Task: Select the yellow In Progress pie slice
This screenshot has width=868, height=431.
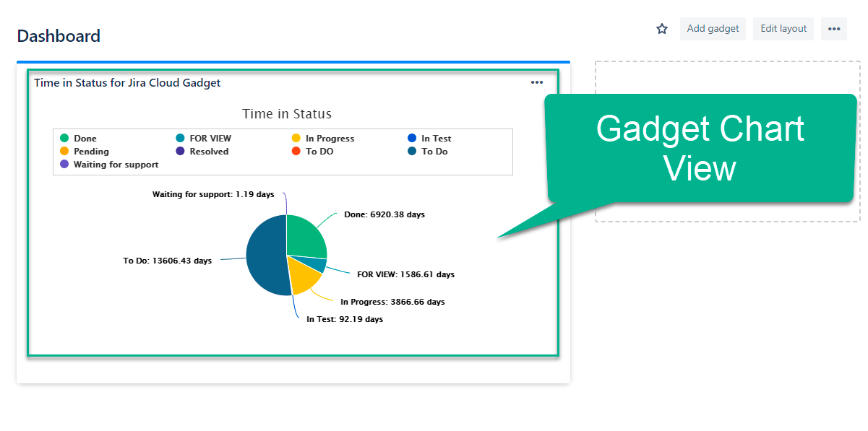Action: coord(304,276)
